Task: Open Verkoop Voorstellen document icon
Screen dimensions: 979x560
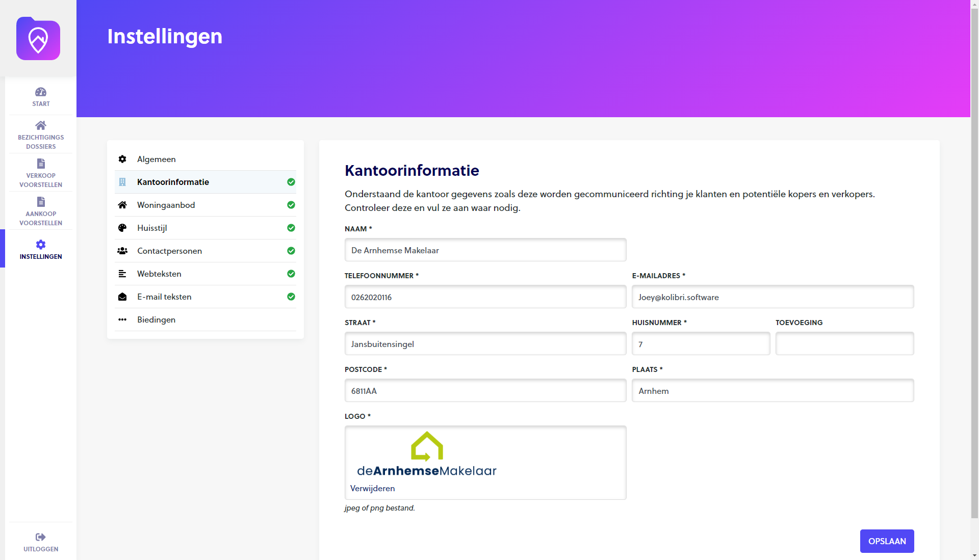Action: click(41, 164)
